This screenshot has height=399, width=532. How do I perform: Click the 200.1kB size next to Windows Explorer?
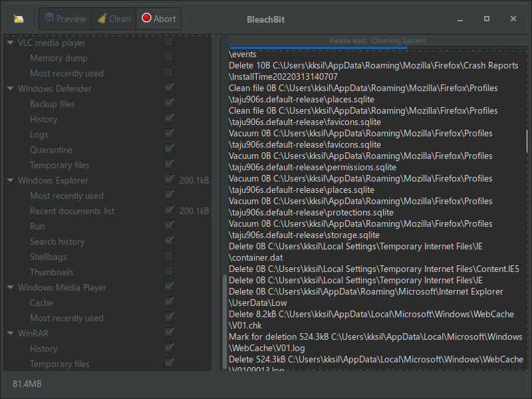click(x=194, y=180)
